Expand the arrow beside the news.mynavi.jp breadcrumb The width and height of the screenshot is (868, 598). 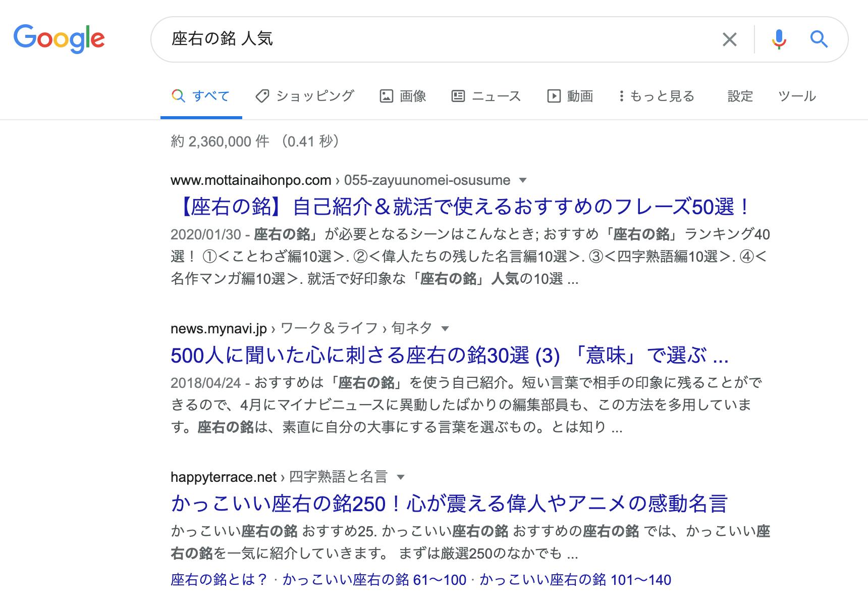(445, 329)
